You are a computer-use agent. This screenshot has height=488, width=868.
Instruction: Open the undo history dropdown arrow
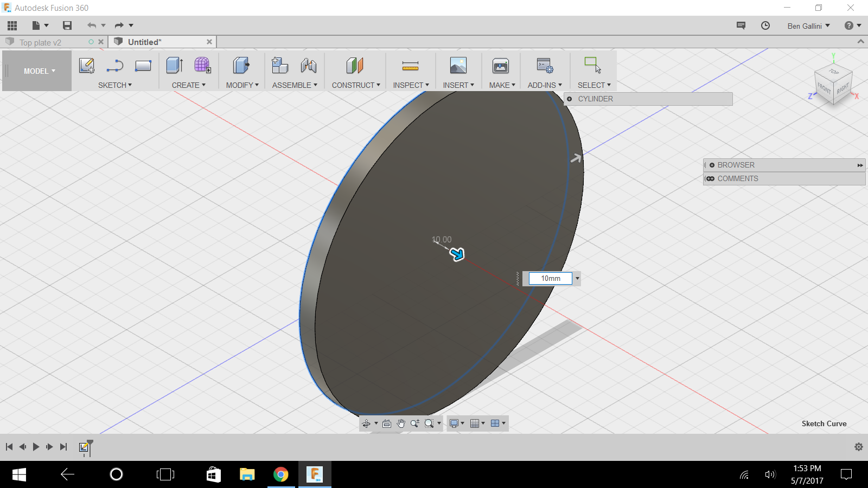pos(103,25)
